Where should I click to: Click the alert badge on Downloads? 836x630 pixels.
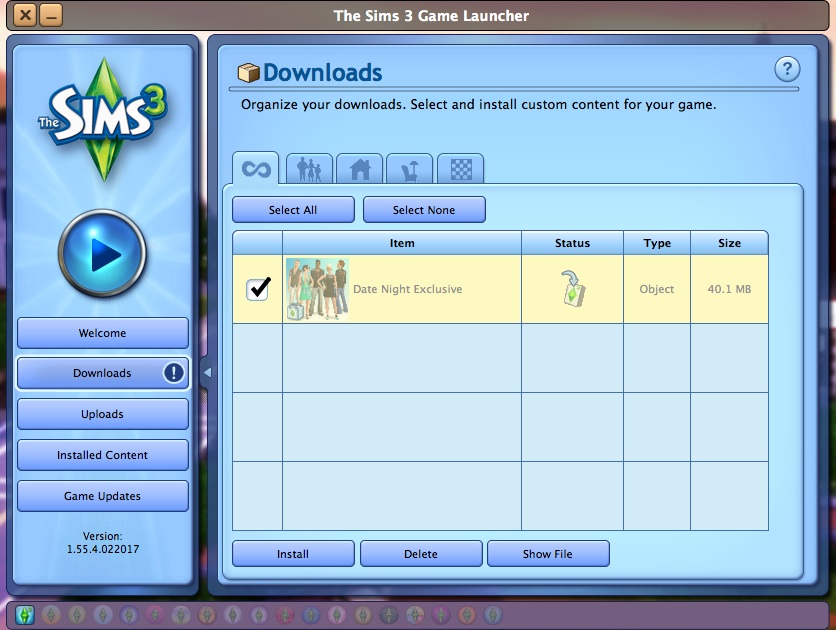pos(174,373)
